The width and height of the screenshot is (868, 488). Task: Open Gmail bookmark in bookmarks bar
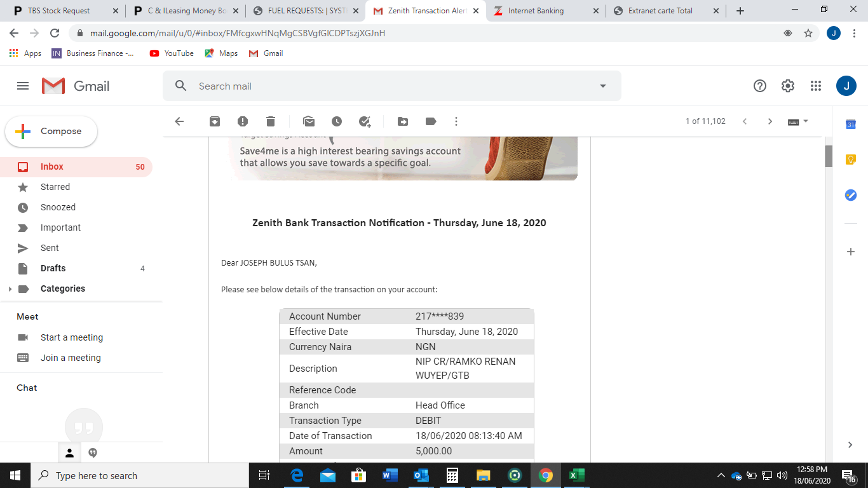point(266,53)
